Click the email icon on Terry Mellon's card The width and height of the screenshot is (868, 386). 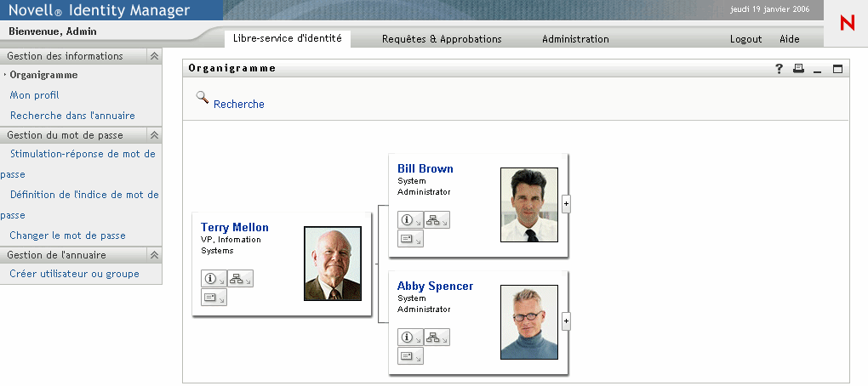[213, 297]
